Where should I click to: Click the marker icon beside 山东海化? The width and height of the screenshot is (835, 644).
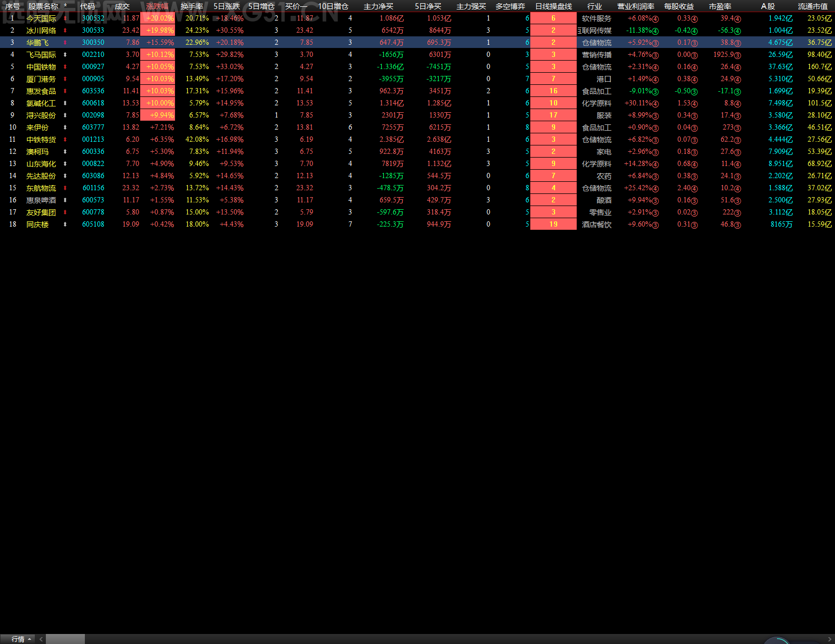[x=65, y=164]
